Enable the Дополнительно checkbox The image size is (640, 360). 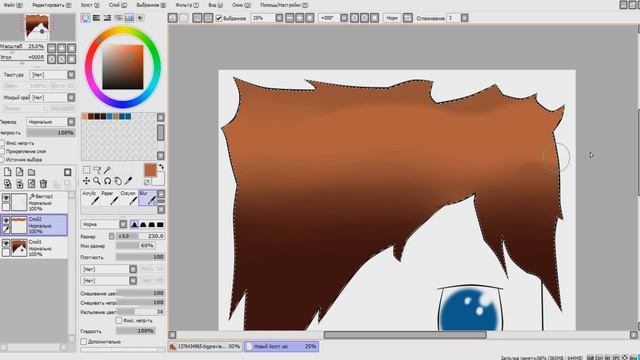click(84, 341)
